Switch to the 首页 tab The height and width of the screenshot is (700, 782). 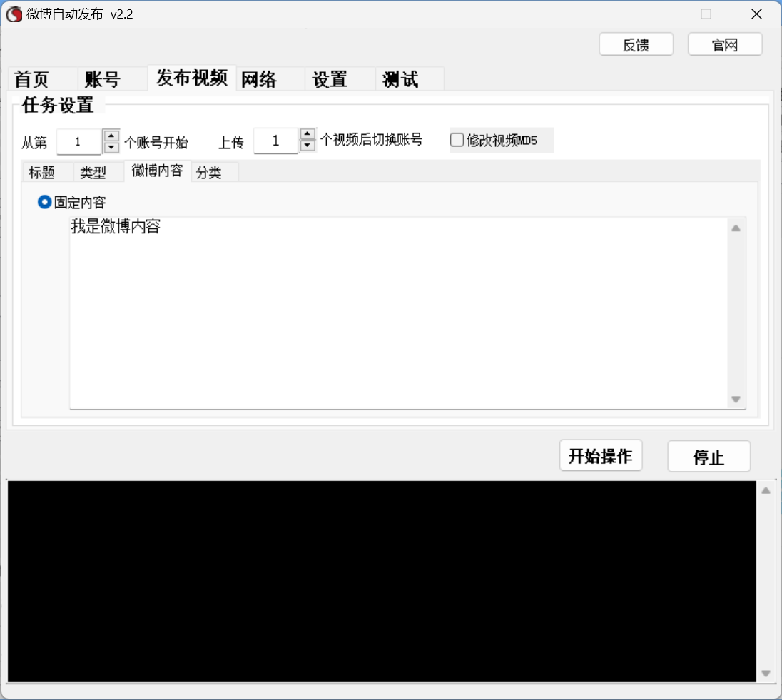click(32, 79)
